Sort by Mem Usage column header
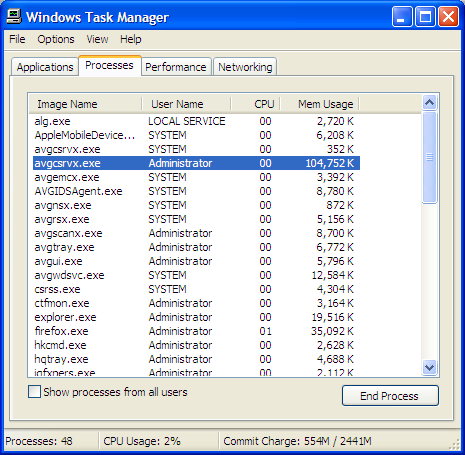The image size is (465, 455). (319, 104)
